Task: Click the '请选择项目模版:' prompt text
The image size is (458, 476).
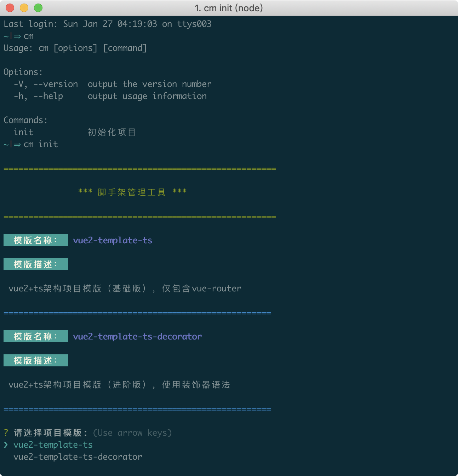Action: tap(51, 433)
